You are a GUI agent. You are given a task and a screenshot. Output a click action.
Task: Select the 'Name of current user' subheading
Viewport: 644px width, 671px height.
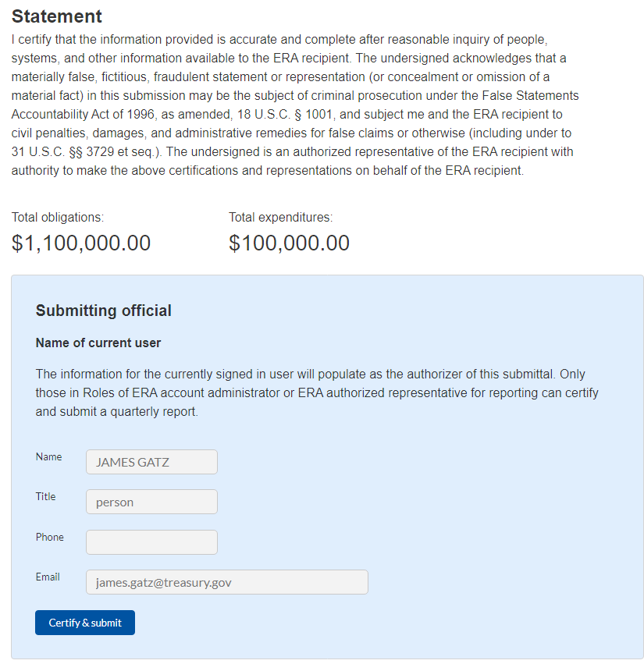tap(98, 343)
